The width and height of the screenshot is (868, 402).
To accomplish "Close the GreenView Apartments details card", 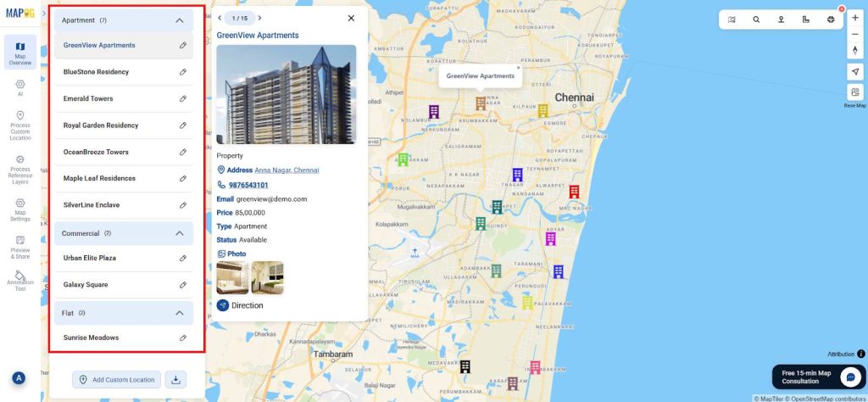I will click(x=351, y=19).
